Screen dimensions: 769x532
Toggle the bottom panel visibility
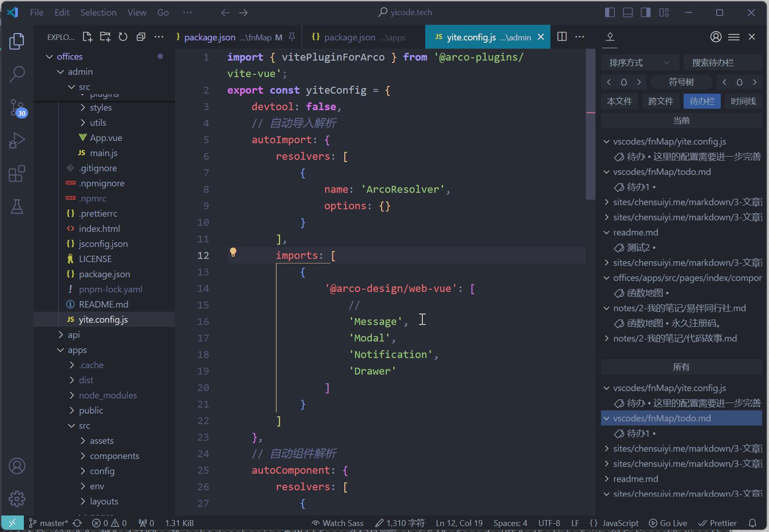pyautogui.click(x=628, y=12)
